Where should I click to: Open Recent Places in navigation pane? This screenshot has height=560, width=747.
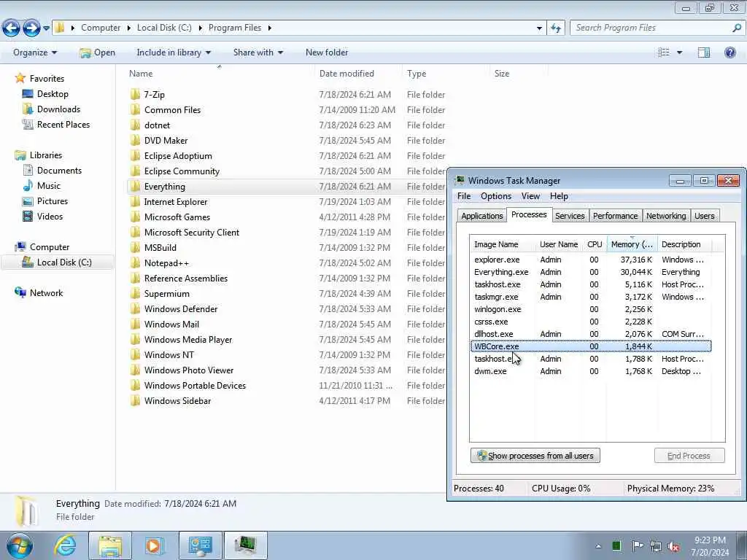tap(63, 124)
